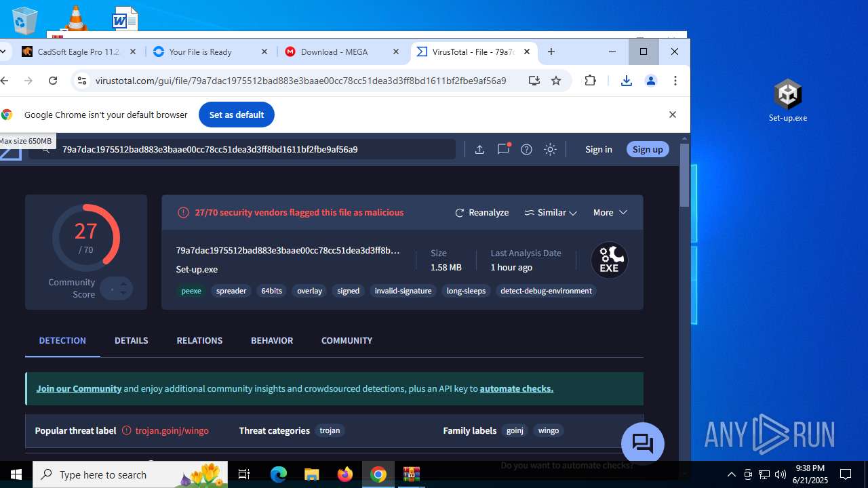
Task: Click the Sign in link
Action: [598, 149]
